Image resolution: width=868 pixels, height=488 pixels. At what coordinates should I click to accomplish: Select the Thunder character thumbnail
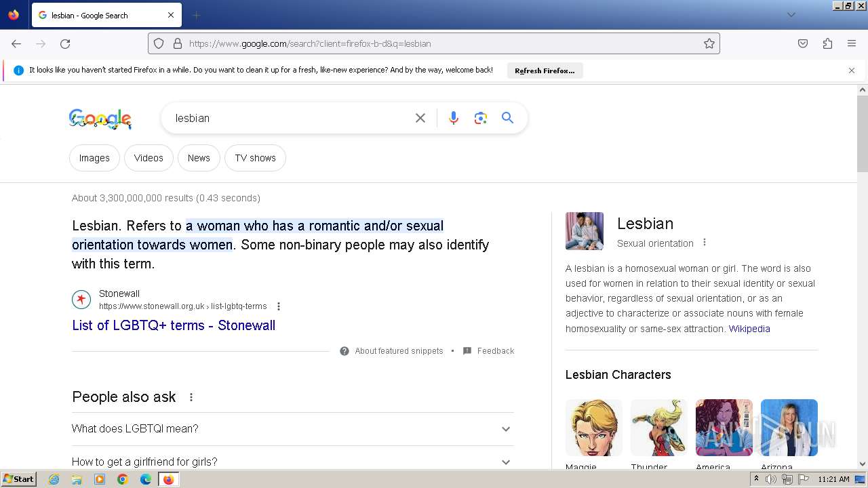[659, 428]
